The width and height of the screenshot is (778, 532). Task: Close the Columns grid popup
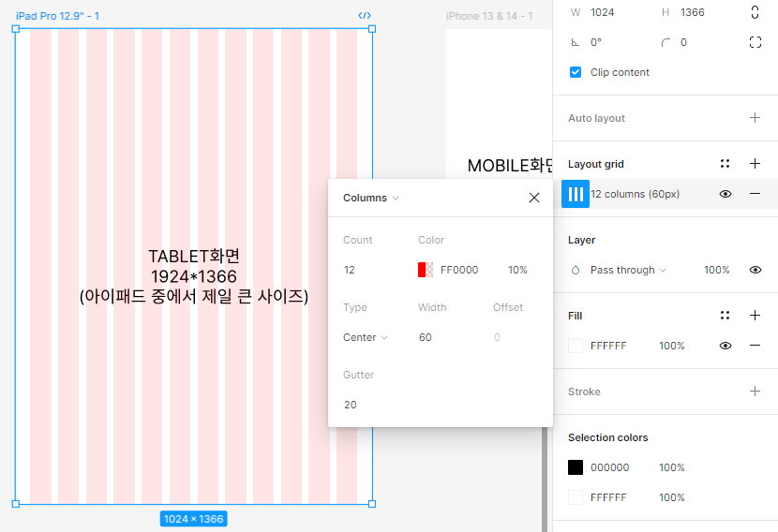point(534,198)
